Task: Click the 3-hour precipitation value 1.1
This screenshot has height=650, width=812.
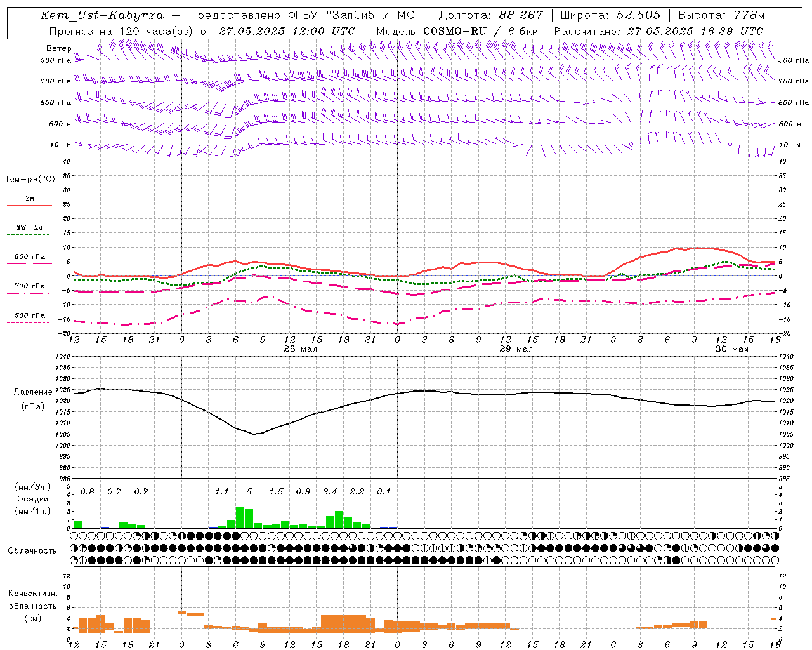Action: pos(221,492)
